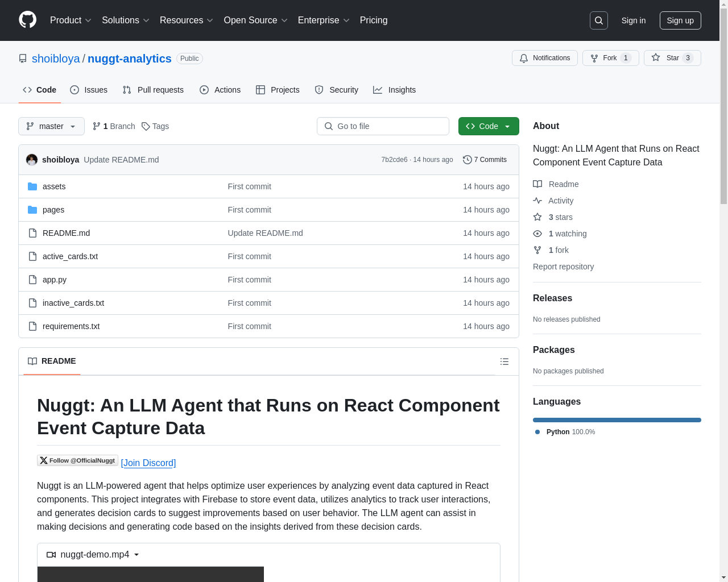Open the README outline list icon
The height and width of the screenshot is (582, 728).
504,361
